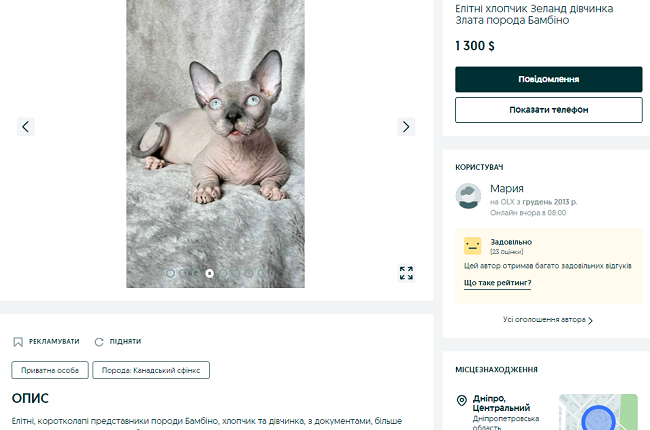Click the location pin icon
650x430 pixels.
(x=461, y=402)
